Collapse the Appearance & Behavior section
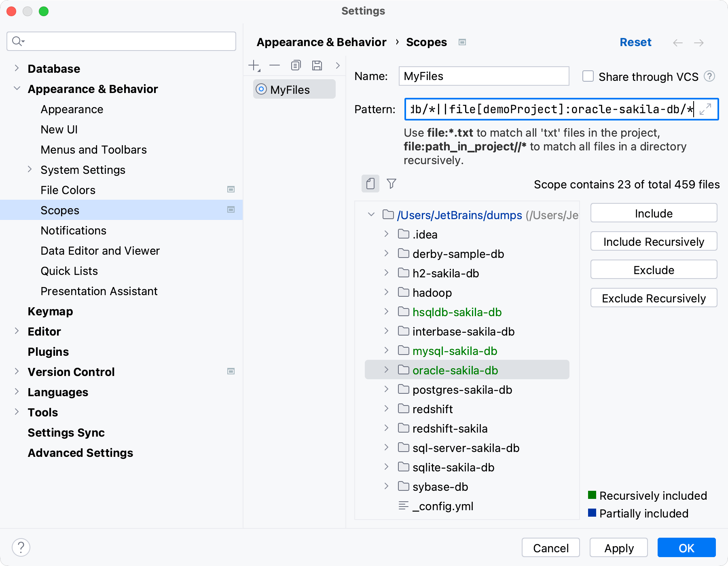The height and width of the screenshot is (566, 728). click(17, 89)
